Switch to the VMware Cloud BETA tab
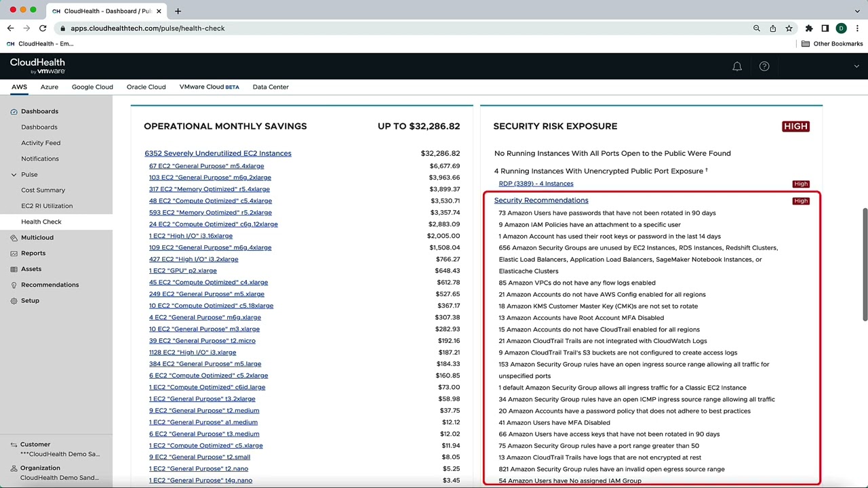 click(209, 87)
